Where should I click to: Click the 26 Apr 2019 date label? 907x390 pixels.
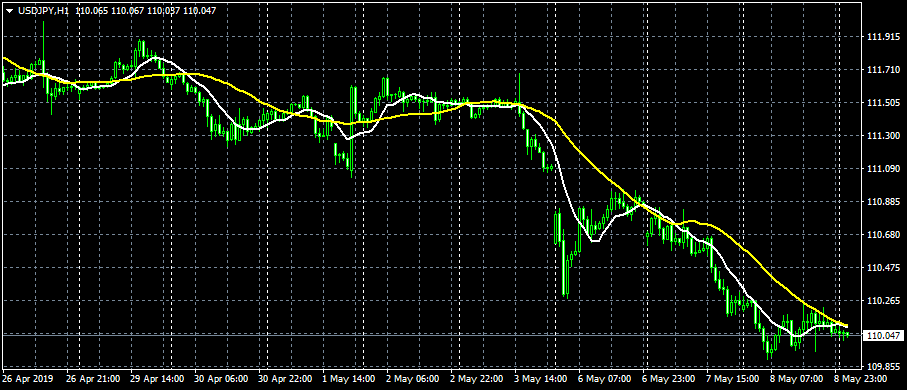pyautogui.click(x=27, y=379)
